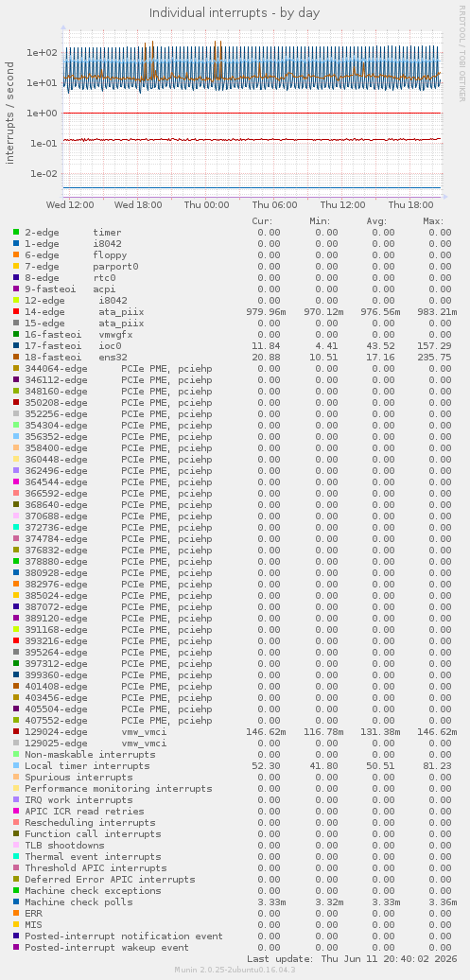Viewport: 470px width, 980px height.
Task: Select the Machine check polls legend swatch
Action: pos(16,901)
